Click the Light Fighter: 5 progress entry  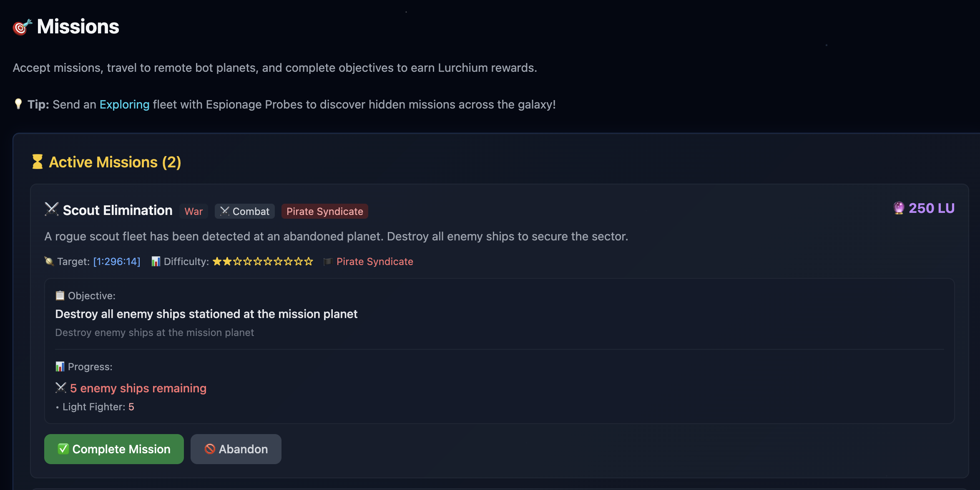pyautogui.click(x=98, y=406)
